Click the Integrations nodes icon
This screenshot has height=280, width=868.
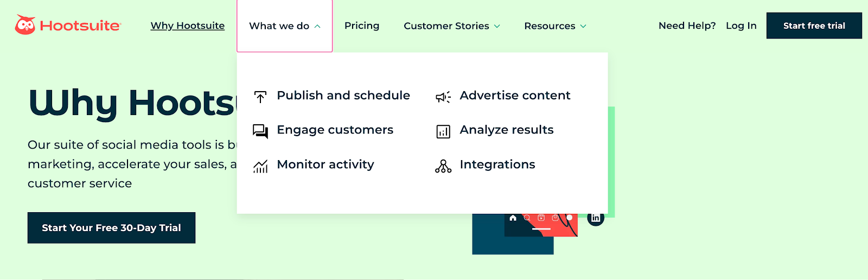pos(443,166)
